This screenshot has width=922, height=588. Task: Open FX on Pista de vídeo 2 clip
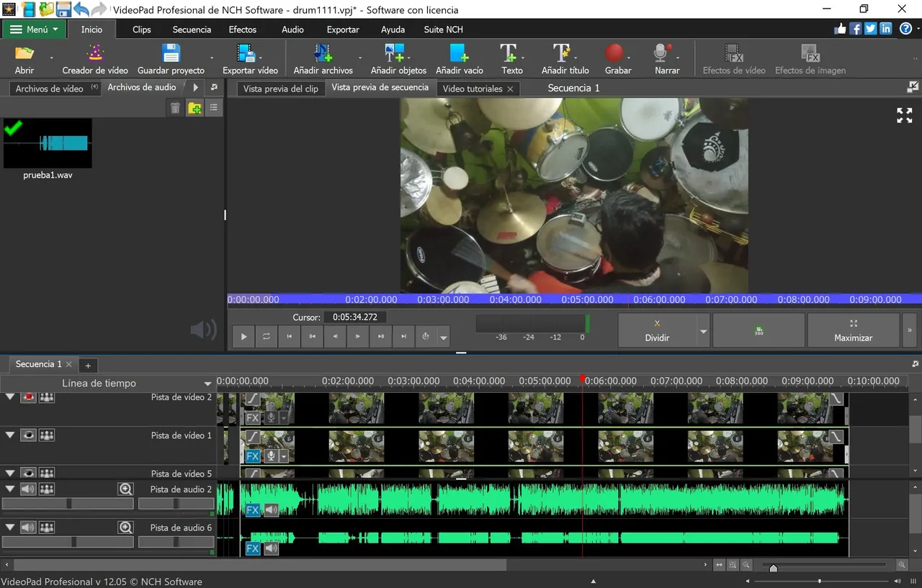pyautogui.click(x=253, y=417)
